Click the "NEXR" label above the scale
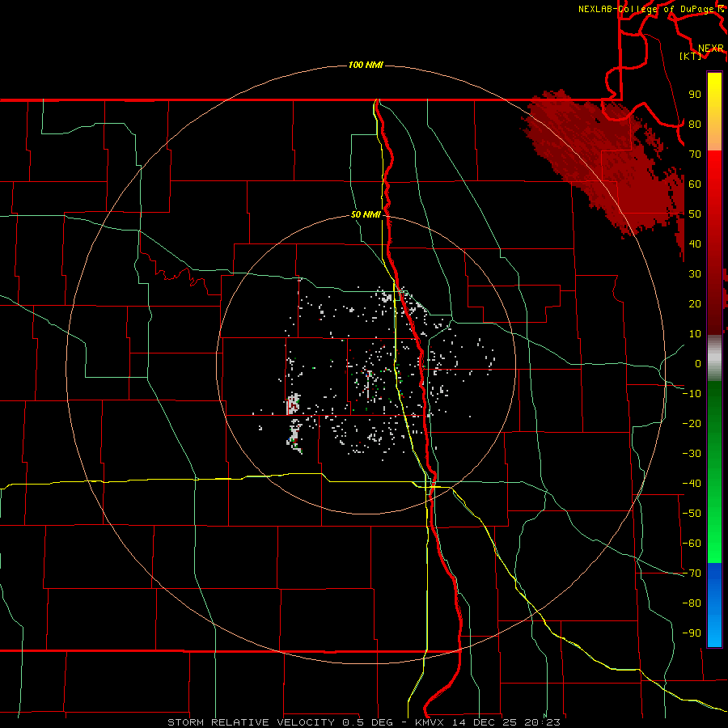 [x=710, y=49]
